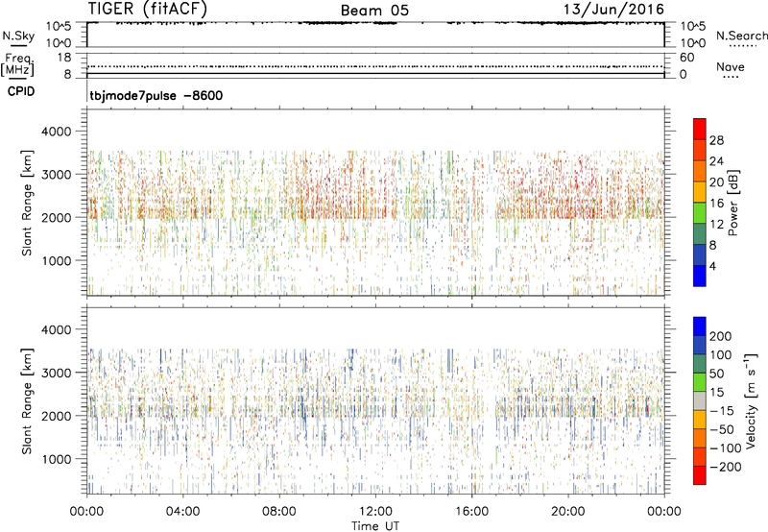Click the 'Velocity [m s-1]' colorbar label
This screenshot has width=768, height=532.
click(751, 400)
